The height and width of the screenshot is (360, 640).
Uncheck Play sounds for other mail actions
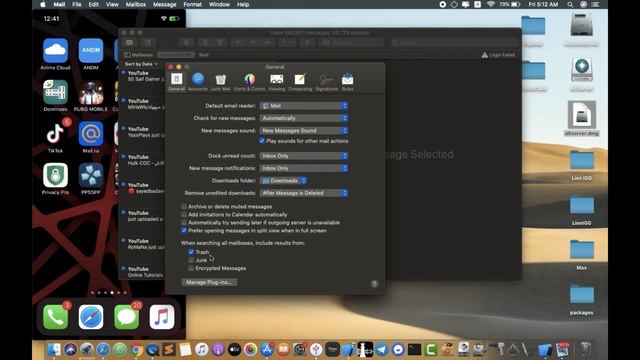(262, 141)
